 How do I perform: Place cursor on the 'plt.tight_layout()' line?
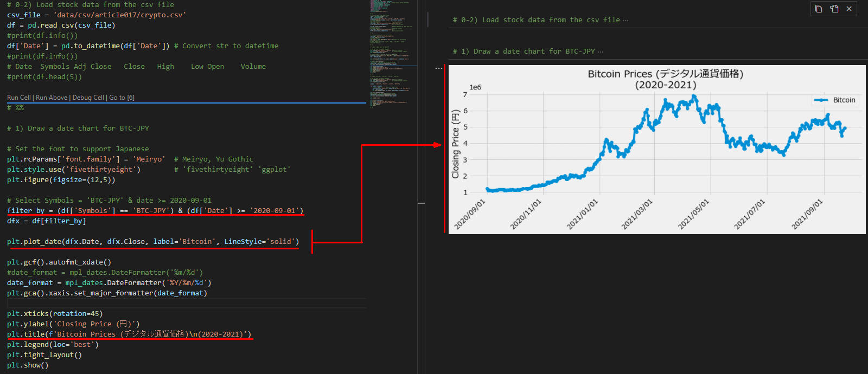click(44, 355)
